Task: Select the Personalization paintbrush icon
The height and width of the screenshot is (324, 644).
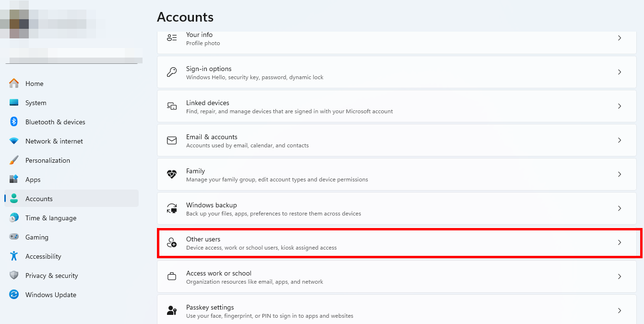Action: (14, 160)
